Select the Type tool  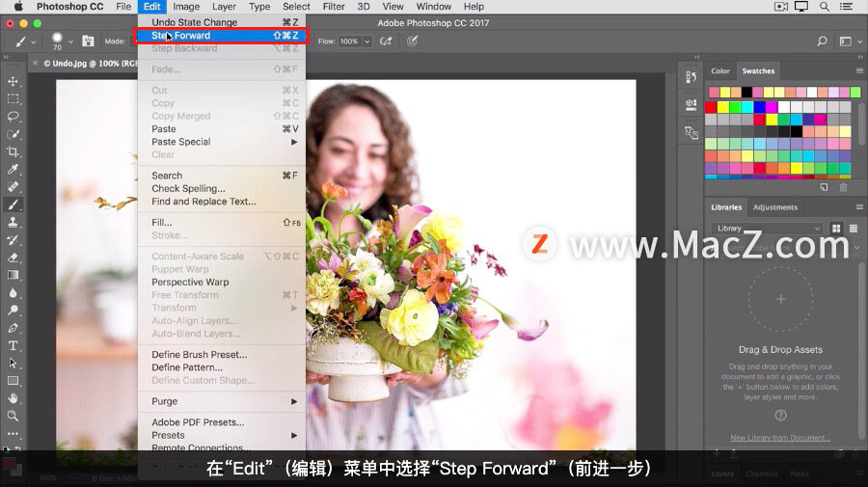[13, 345]
